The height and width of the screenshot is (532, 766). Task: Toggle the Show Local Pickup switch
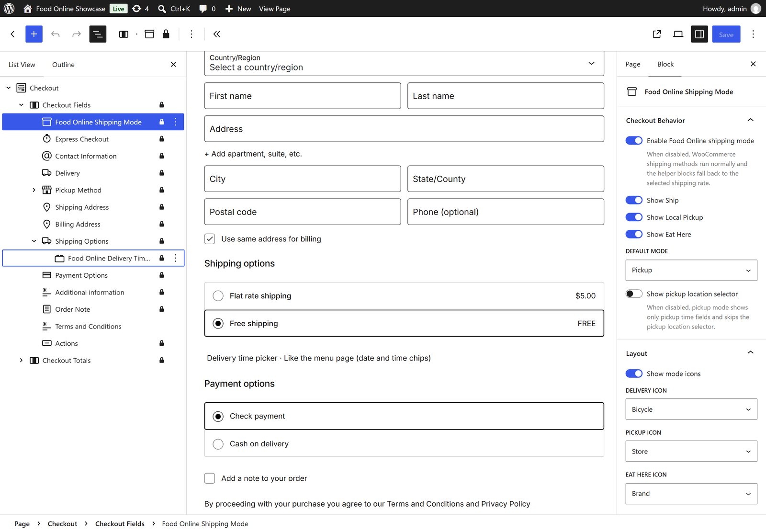click(634, 217)
